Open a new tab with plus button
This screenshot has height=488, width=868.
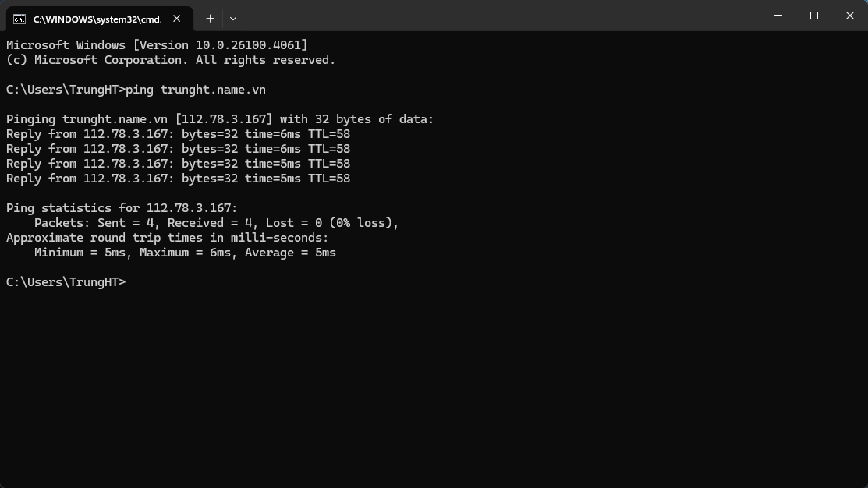[x=210, y=18]
